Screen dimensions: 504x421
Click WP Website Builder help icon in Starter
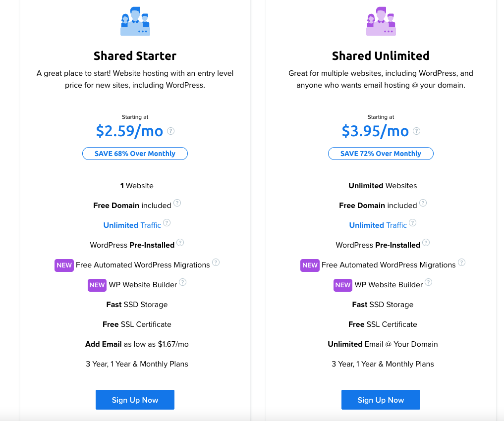click(182, 282)
